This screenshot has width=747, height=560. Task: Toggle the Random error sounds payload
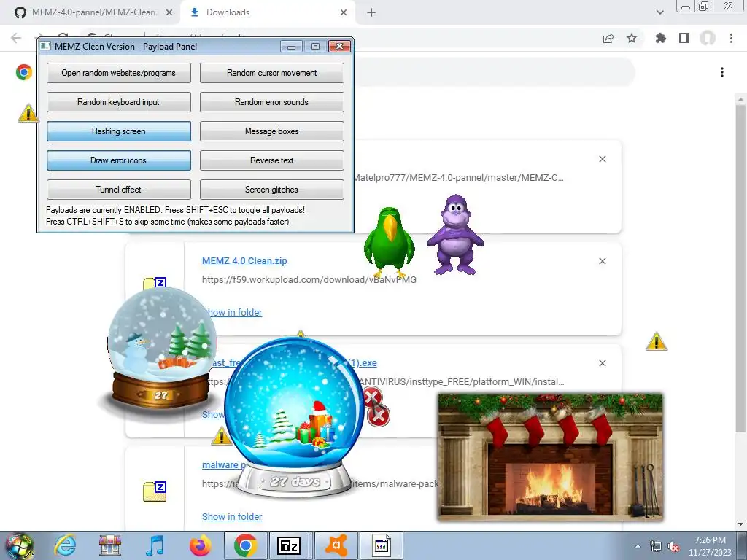point(271,102)
